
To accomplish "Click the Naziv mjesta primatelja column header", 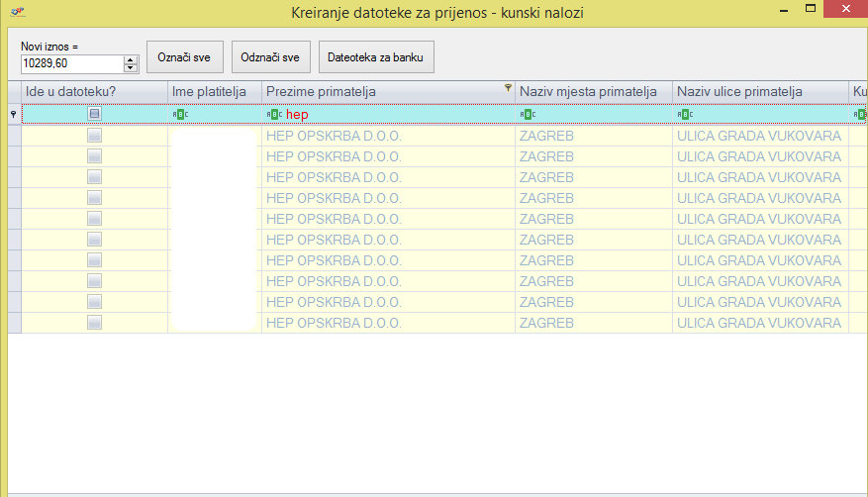I will 588,92.
